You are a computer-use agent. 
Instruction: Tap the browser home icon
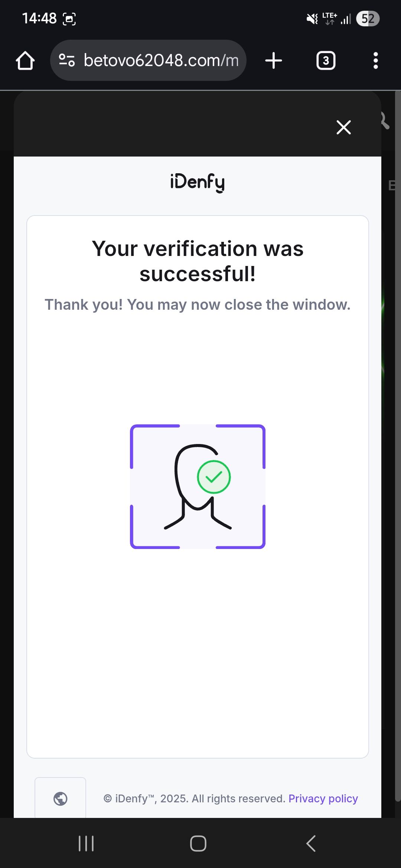[x=25, y=60]
